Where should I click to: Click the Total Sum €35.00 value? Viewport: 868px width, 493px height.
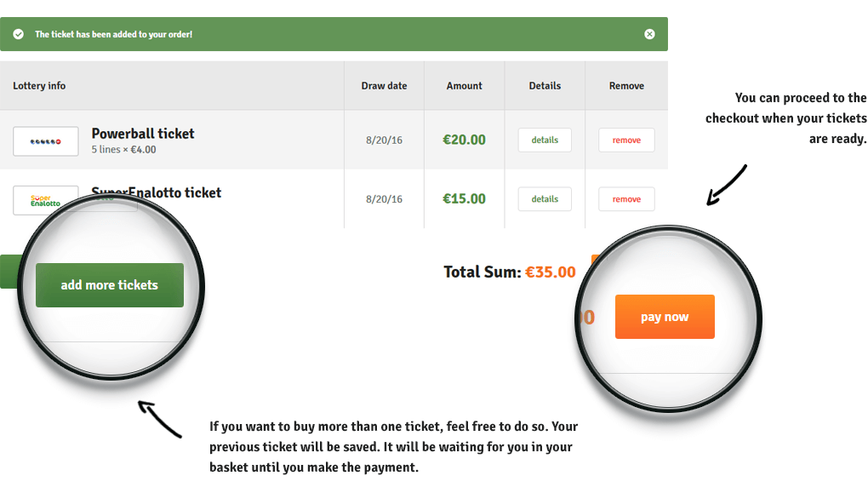tap(551, 272)
